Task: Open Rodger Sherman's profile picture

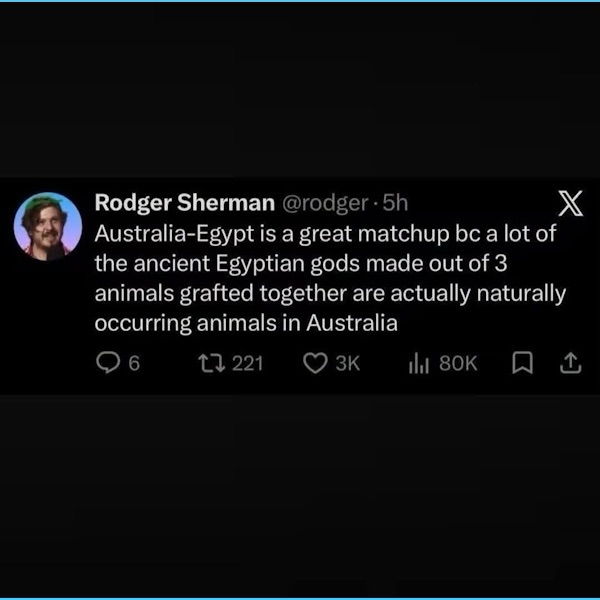Action: click(x=48, y=226)
